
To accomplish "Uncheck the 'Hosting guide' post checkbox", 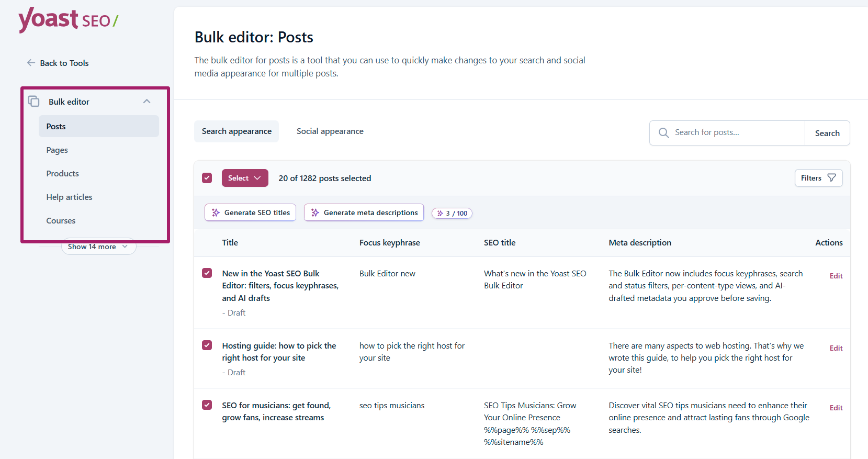I will point(207,345).
